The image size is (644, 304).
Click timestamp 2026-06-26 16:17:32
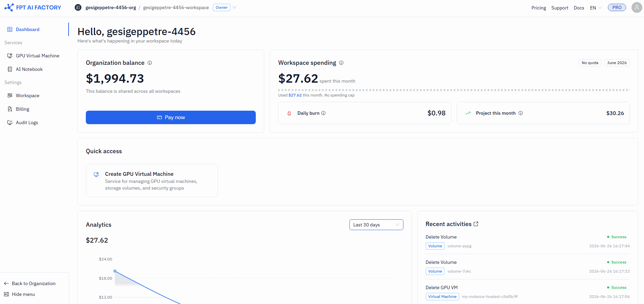pyautogui.click(x=609, y=271)
